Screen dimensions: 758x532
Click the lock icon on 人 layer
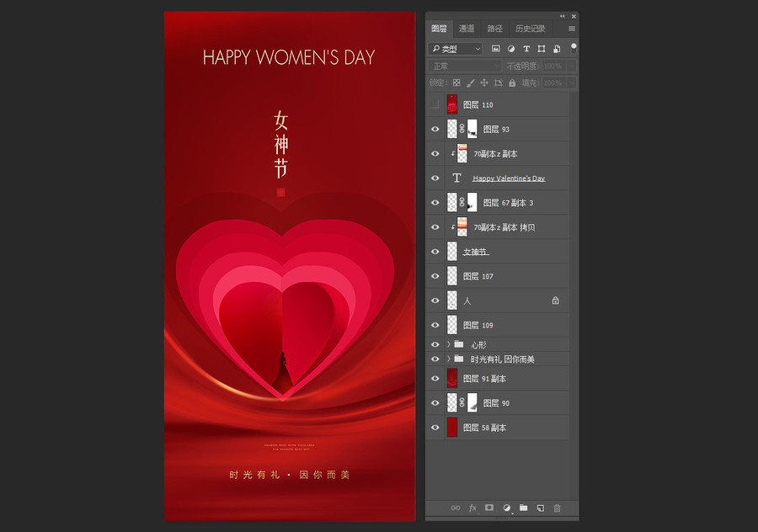(x=556, y=301)
